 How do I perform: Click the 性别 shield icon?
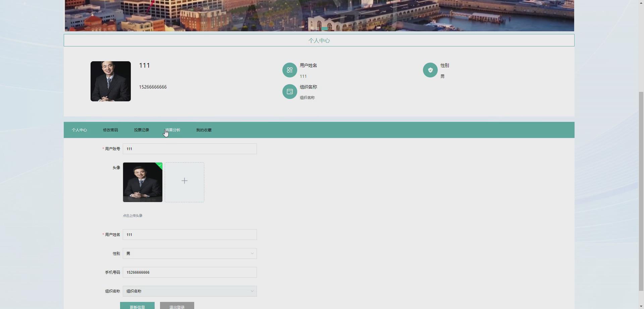pyautogui.click(x=430, y=70)
